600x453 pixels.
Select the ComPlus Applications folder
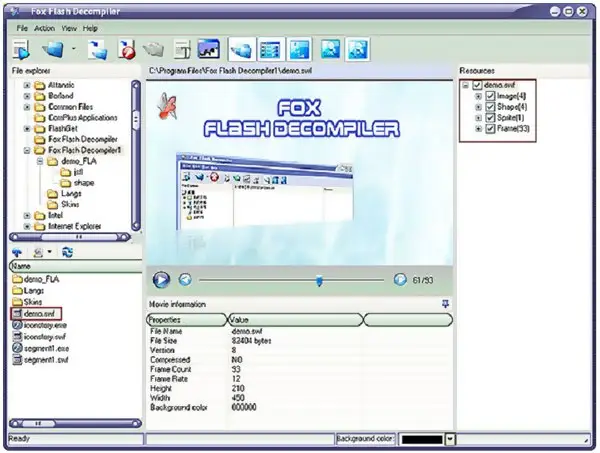point(83,117)
